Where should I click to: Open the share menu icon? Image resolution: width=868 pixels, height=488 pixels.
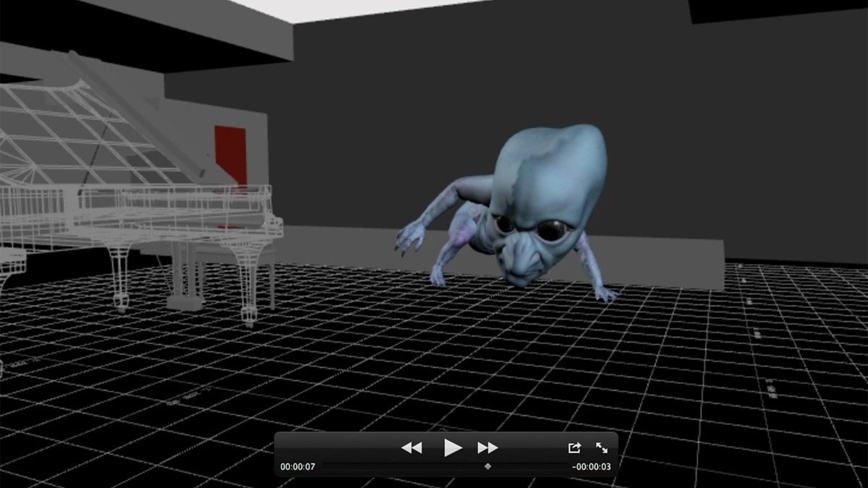(574, 448)
